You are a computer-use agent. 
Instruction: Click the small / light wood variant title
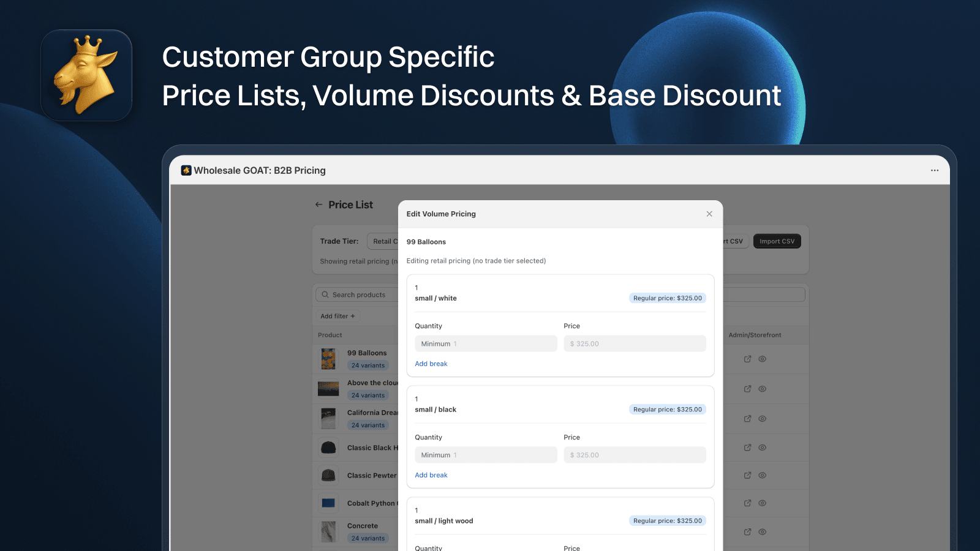tap(444, 521)
